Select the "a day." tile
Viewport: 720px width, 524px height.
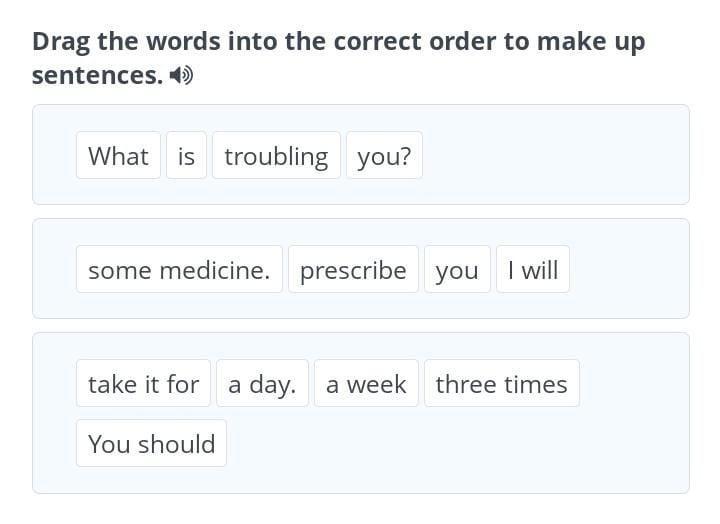(x=262, y=383)
